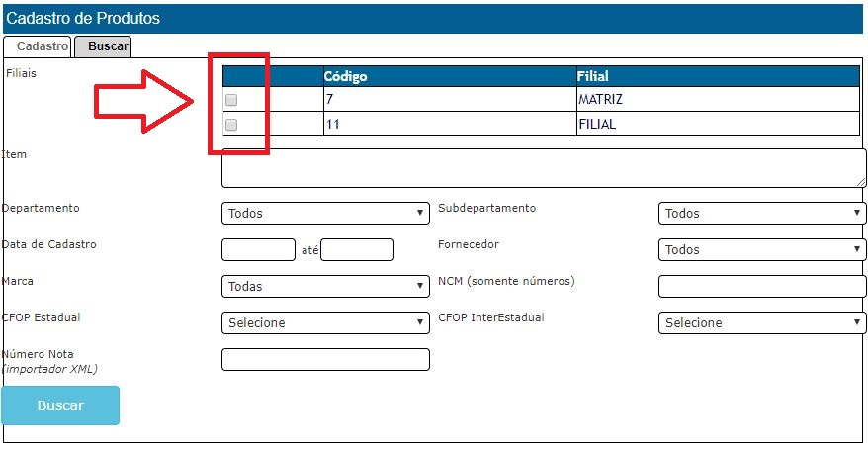This screenshot has width=868, height=450.
Task: Click into the Item text area
Action: click(x=544, y=167)
